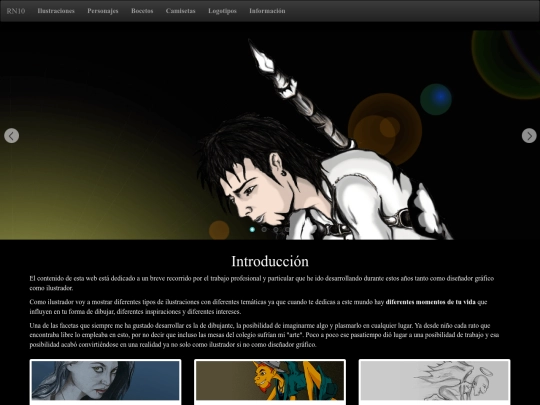Select the second carousel indicator dot
This screenshot has width=540, height=405.
264,229
